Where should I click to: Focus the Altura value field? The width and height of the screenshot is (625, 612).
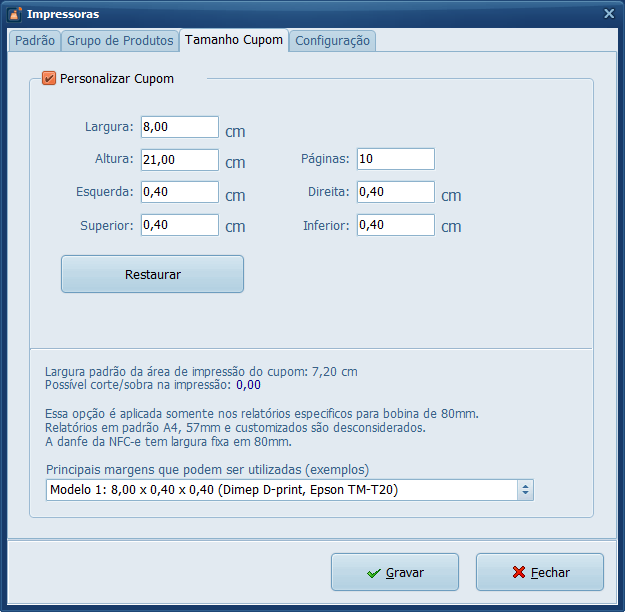(179, 160)
